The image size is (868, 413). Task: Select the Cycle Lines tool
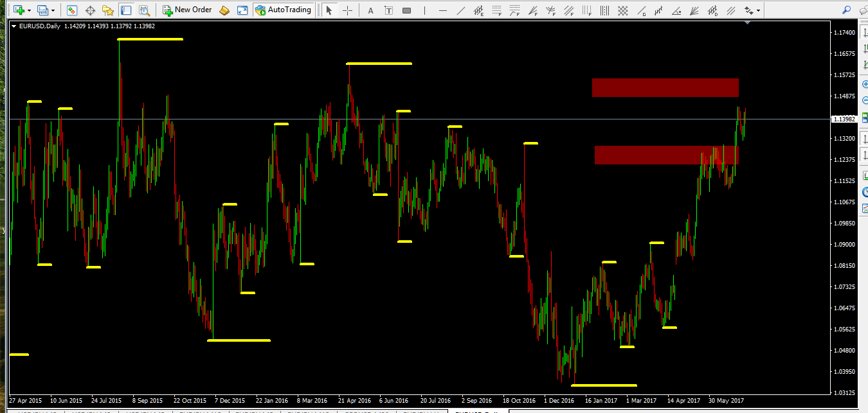coord(604,10)
